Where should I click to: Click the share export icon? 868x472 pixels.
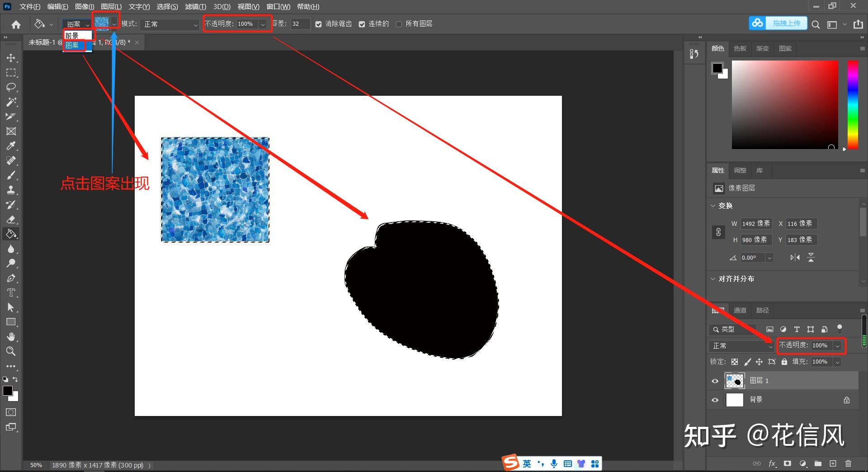(x=858, y=24)
